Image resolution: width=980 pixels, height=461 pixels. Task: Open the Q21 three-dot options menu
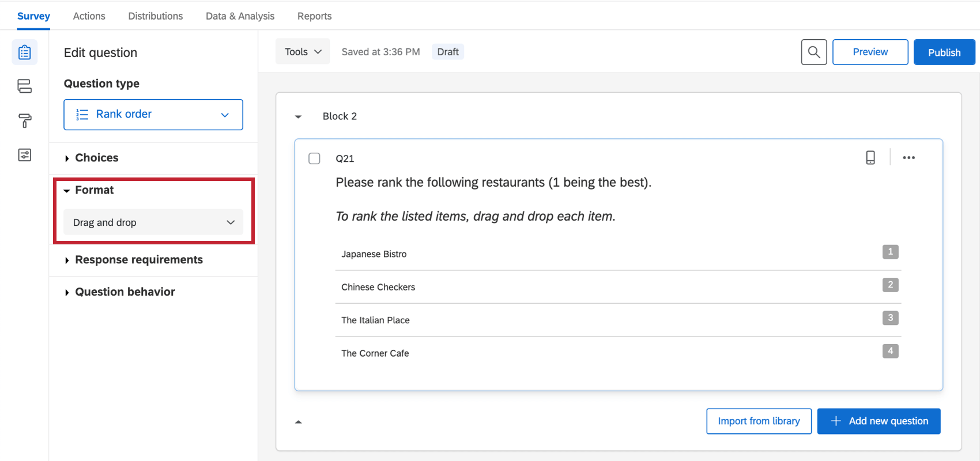point(909,157)
